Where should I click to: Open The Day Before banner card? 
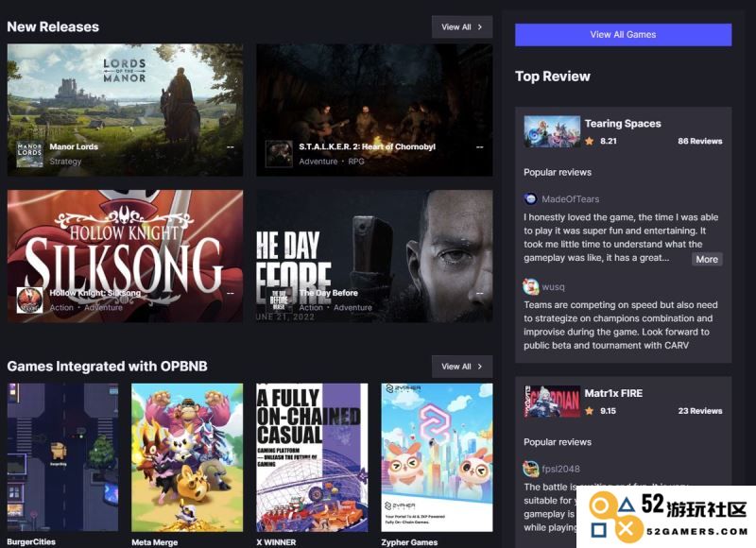point(374,256)
